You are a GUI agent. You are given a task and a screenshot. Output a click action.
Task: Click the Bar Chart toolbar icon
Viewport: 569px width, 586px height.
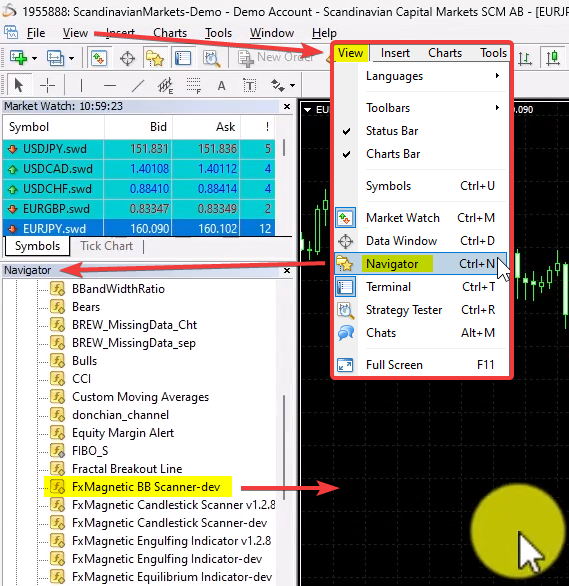coord(525,58)
